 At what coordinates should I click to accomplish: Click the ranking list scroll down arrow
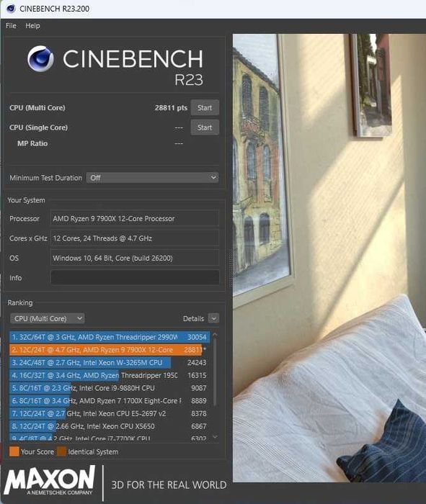(x=215, y=437)
